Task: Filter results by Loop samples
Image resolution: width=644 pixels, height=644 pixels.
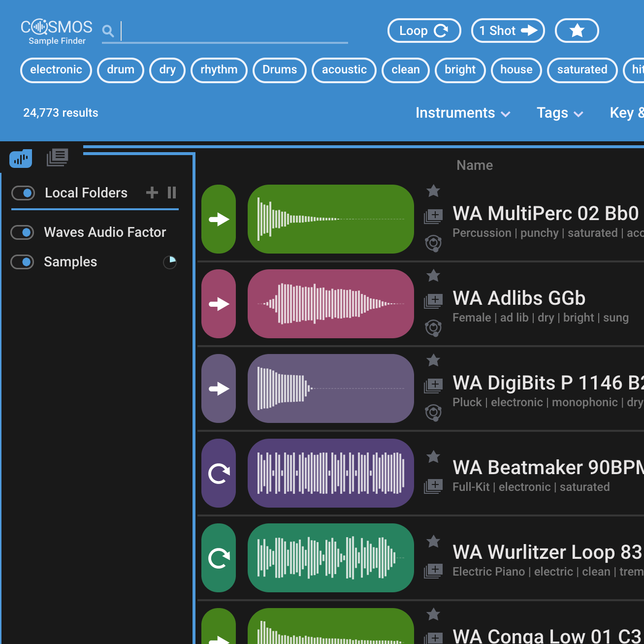Action: click(x=424, y=31)
